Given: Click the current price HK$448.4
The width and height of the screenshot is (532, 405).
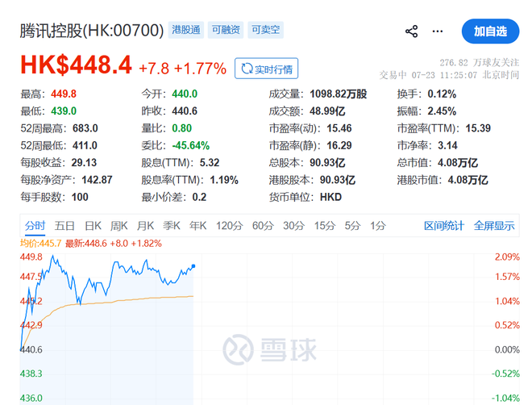Looking at the screenshot, I should (76, 65).
